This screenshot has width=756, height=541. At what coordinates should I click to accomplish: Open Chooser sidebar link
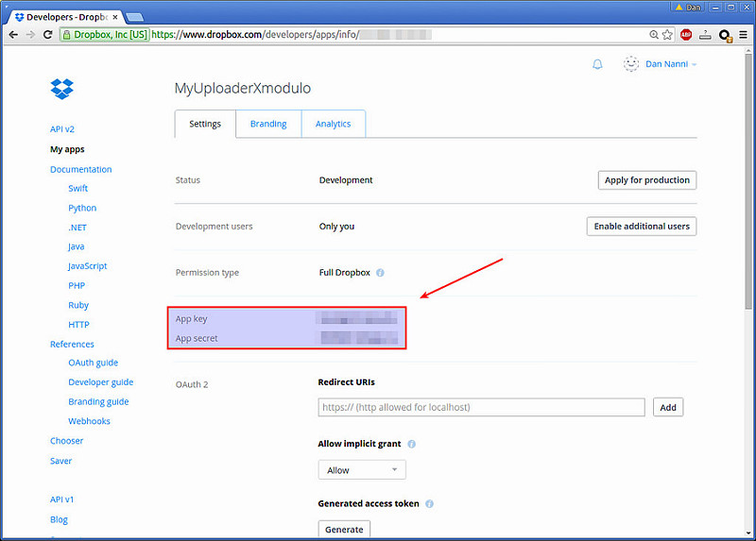tap(66, 441)
